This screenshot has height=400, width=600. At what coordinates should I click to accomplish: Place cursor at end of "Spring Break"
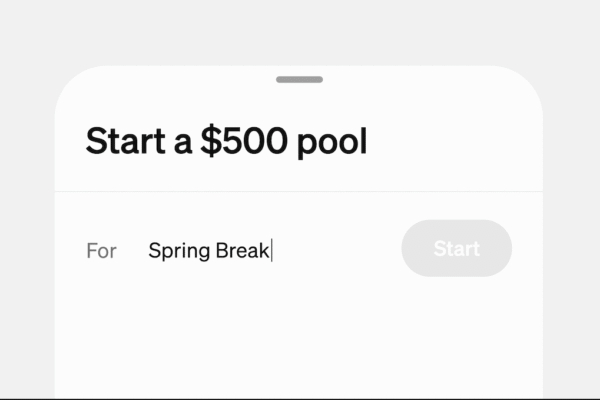point(272,250)
